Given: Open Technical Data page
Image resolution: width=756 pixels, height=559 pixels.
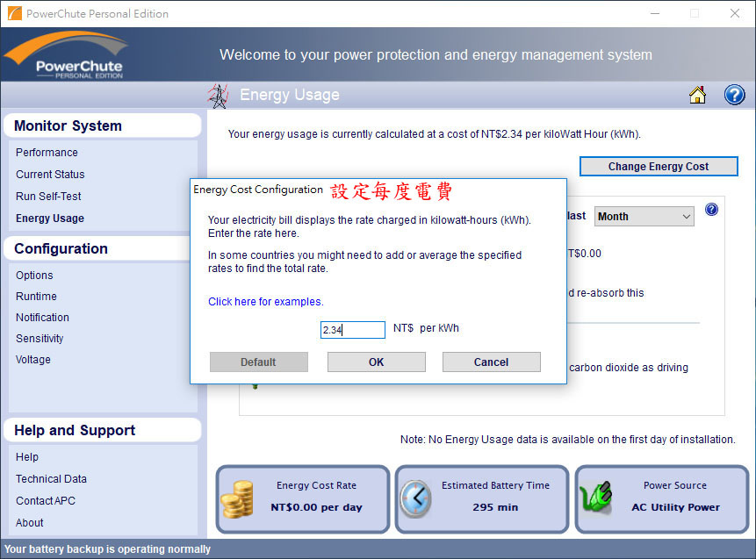Looking at the screenshot, I should [x=51, y=479].
